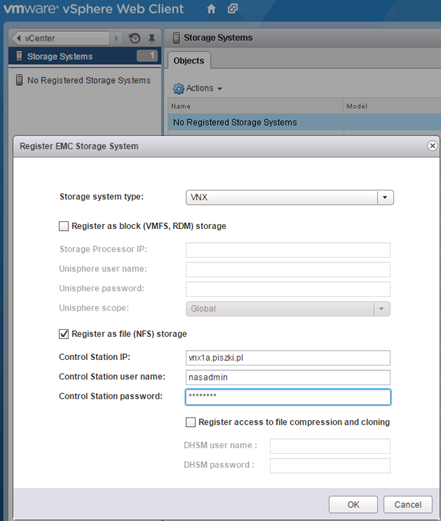The width and height of the screenshot is (441, 521).
Task: Open the navigator history icon
Action: point(135,38)
